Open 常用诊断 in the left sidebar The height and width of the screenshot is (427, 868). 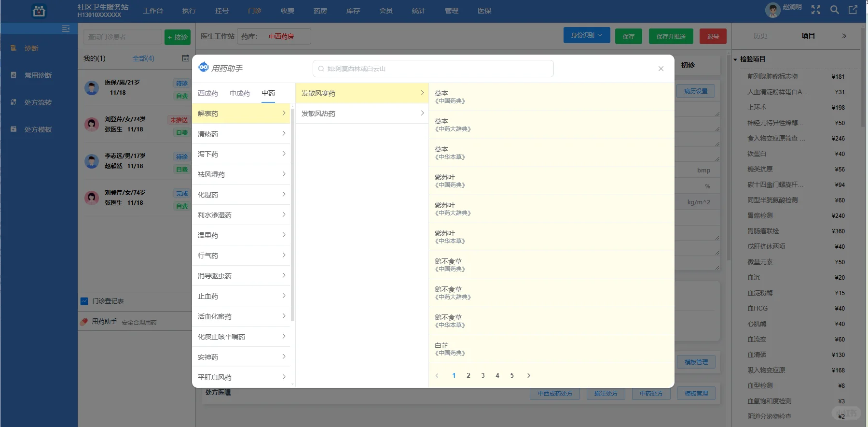pos(38,75)
